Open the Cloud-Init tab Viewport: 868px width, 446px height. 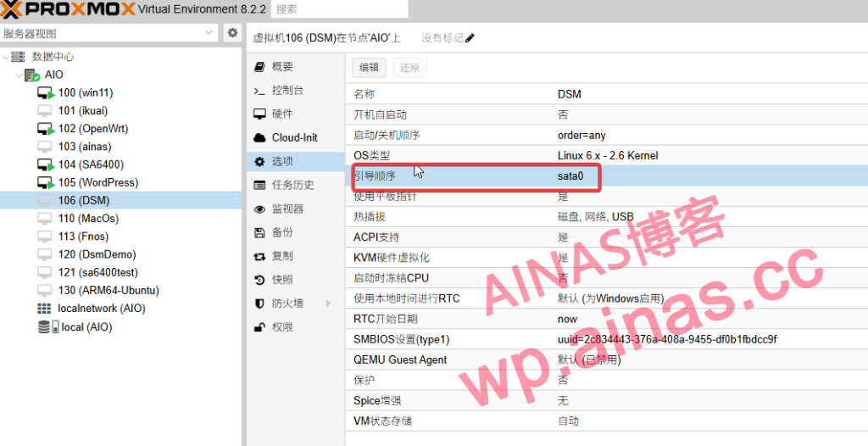pyautogui.click(x=296, y=137)
